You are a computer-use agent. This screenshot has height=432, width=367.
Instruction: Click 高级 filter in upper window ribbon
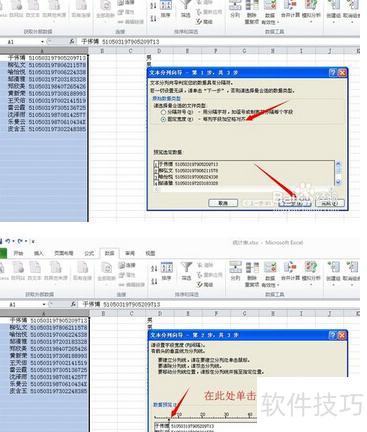coord(204,22)
